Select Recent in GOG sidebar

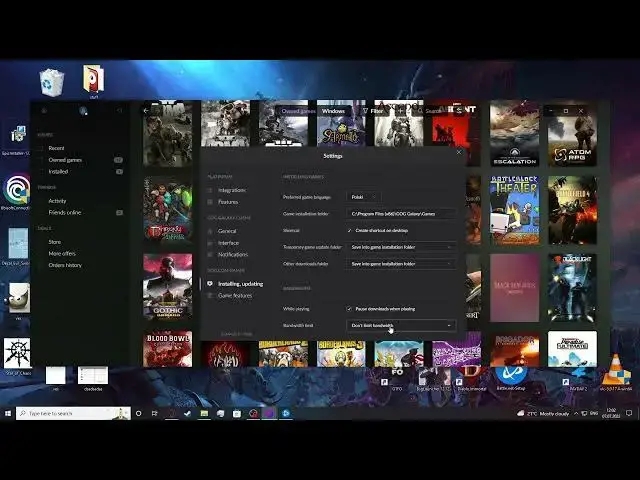coord(56,148)
